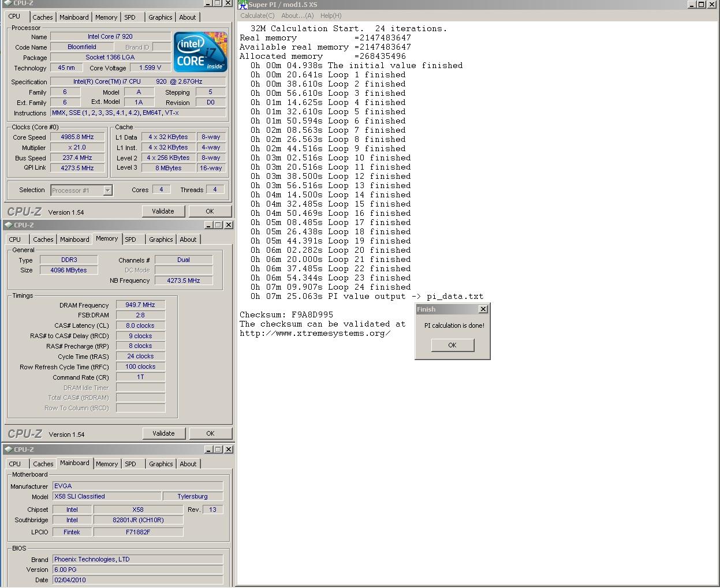Screen dimensions: 720x588
Task: Click the Super PI title bar icon
Action: pos(243,4)
